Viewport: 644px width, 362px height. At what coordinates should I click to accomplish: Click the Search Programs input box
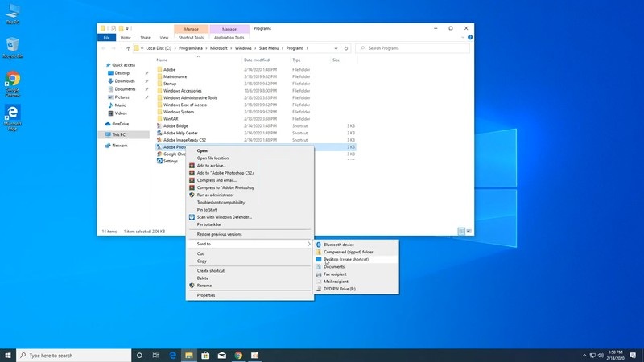(415, 48)
